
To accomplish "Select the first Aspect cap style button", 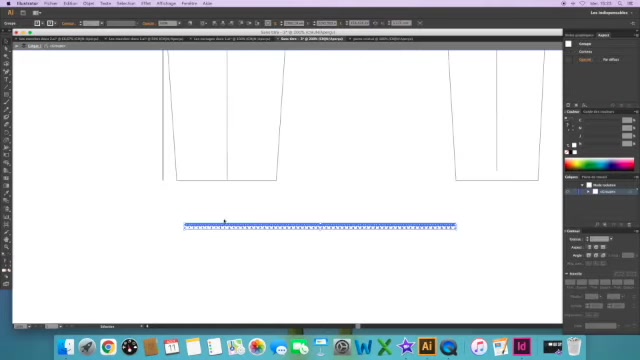I will (589, 247).
